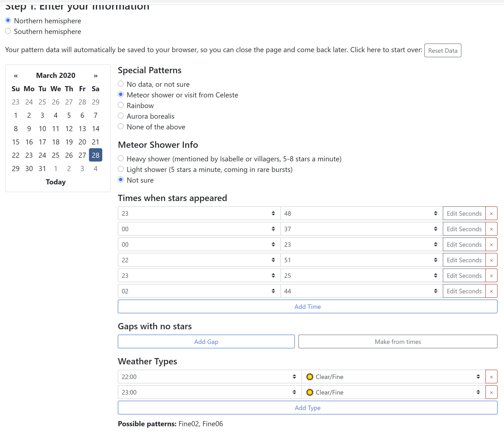Pick March 17 on the calendar
Viewport: 504px width, 432px height.
tap(42, 142)
